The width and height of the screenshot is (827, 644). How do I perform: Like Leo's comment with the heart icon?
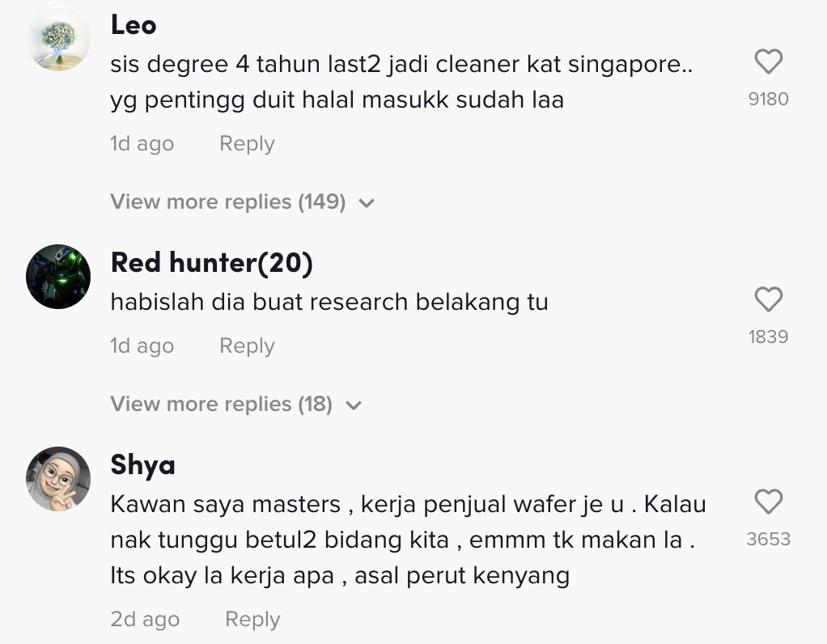pyautogui.click(x=768, y=62)
